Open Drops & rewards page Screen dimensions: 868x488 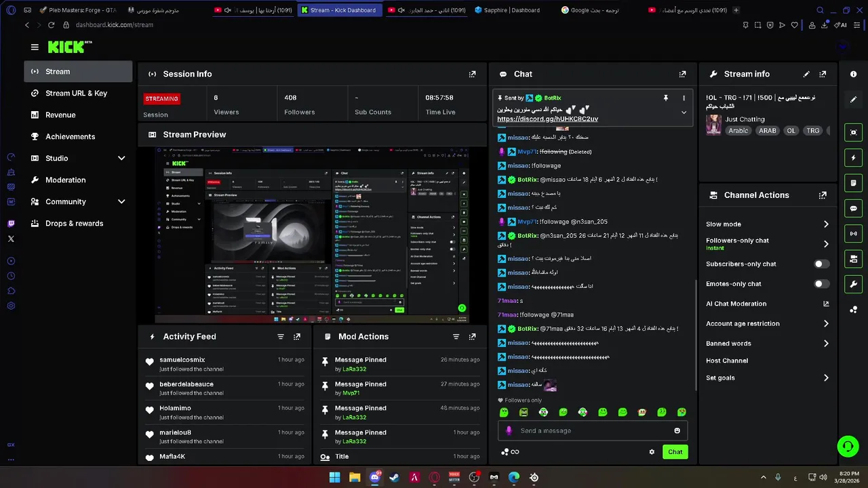coord(78,223)
